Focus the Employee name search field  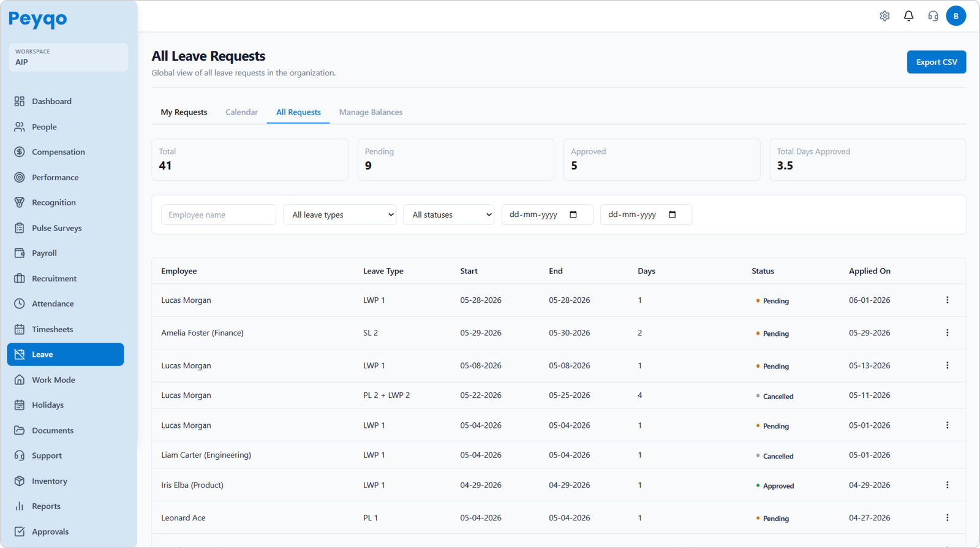pyautogui.click(x=218, y=215)
